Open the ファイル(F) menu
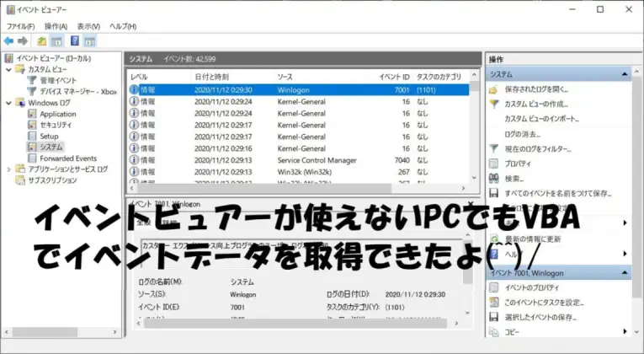Image resolution: width=644 pixels, height=354 pixels. 21,26
